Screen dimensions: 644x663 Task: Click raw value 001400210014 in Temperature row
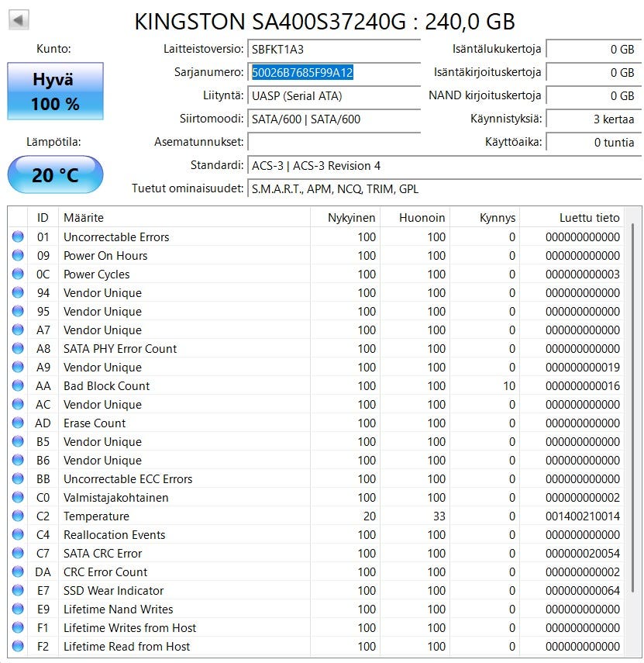pos(582,516)
